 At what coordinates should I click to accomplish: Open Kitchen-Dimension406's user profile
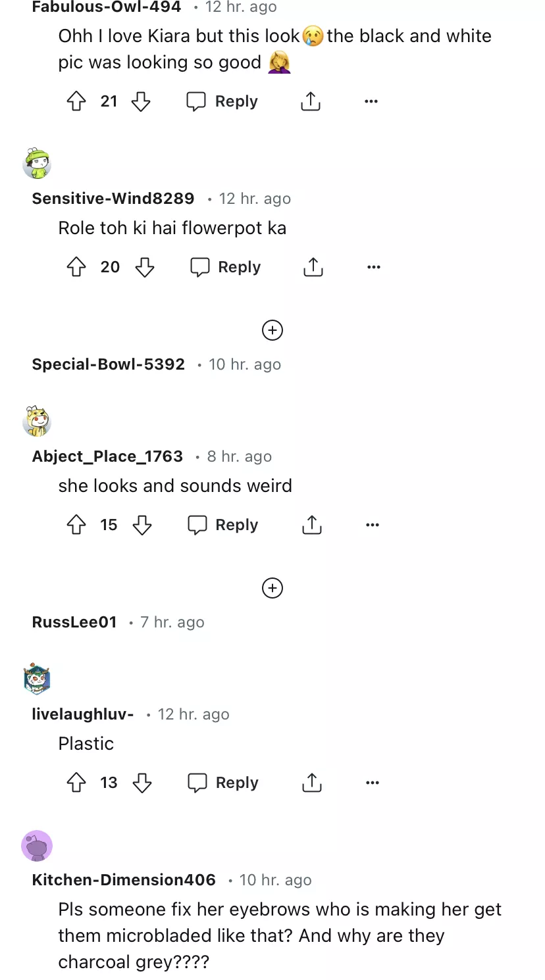tap(124, 880)
